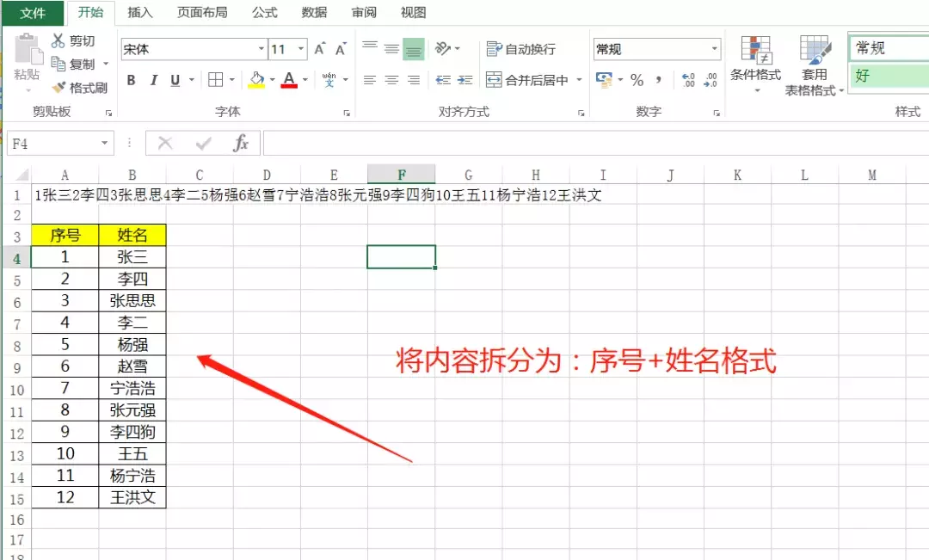Viewport: 929px width, 560px height.
Task: Open the Formulas (公式) tab
Action: pyautogui.click(x=264, y=12)
